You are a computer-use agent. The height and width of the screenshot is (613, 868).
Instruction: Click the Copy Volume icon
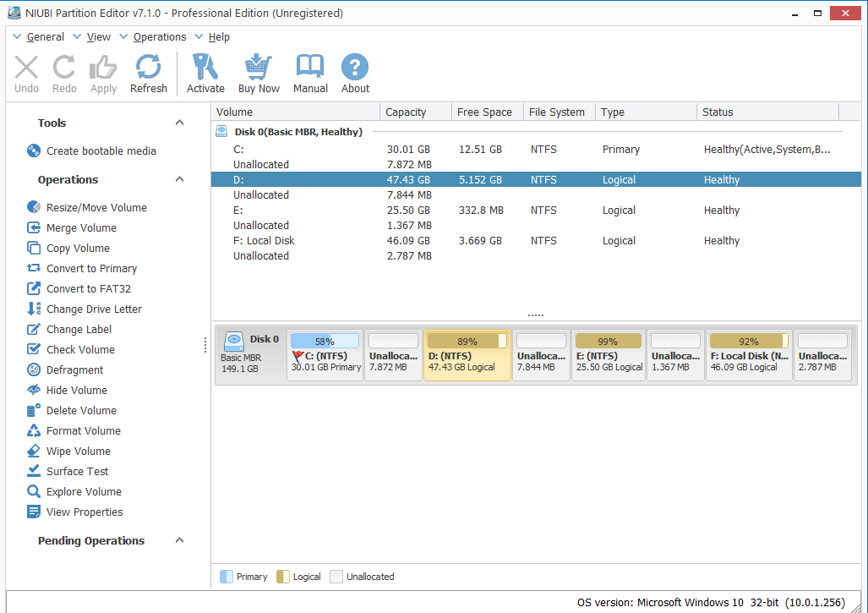click(x=34, y=248)
